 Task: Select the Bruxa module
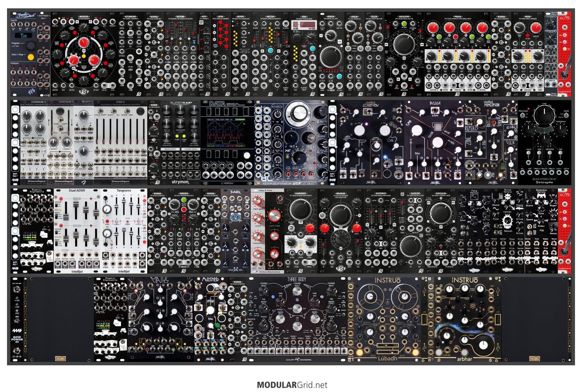434,142
